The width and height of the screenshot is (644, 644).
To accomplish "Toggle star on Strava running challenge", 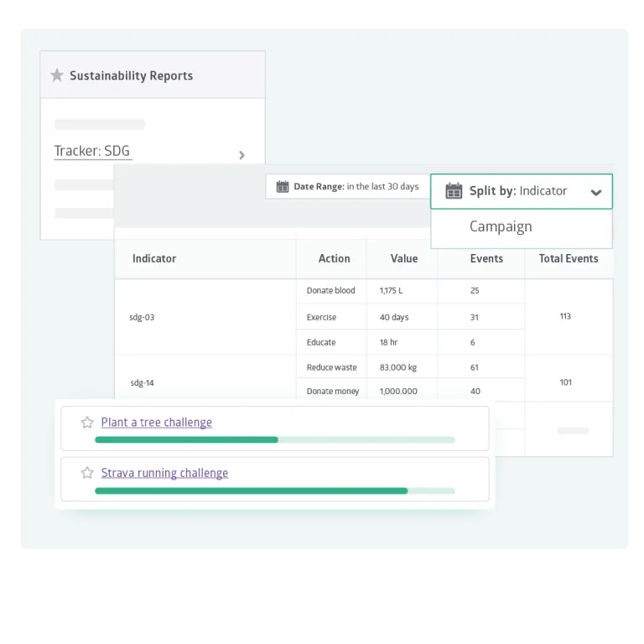I will [86, 473].
